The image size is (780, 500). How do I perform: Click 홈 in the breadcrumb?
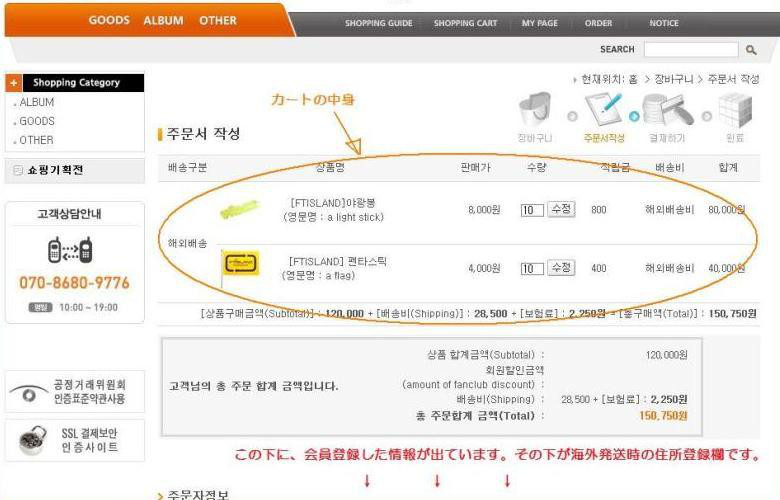[633, 79]
